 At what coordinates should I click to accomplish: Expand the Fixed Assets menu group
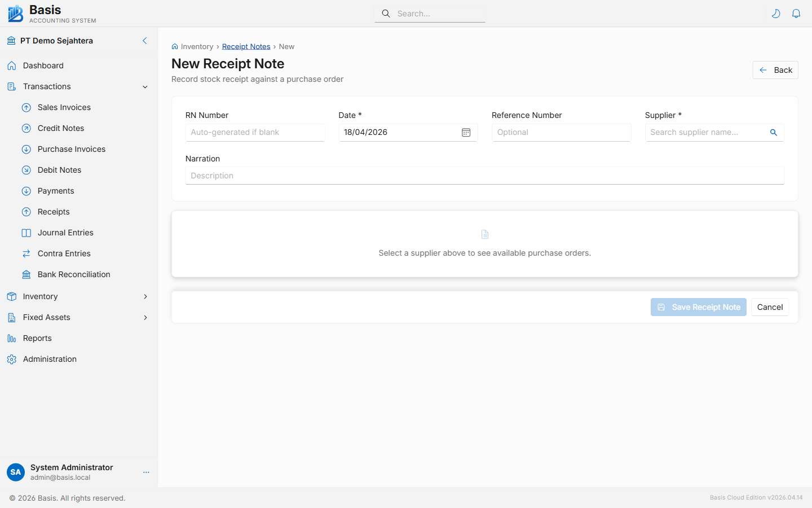point(145,317)
